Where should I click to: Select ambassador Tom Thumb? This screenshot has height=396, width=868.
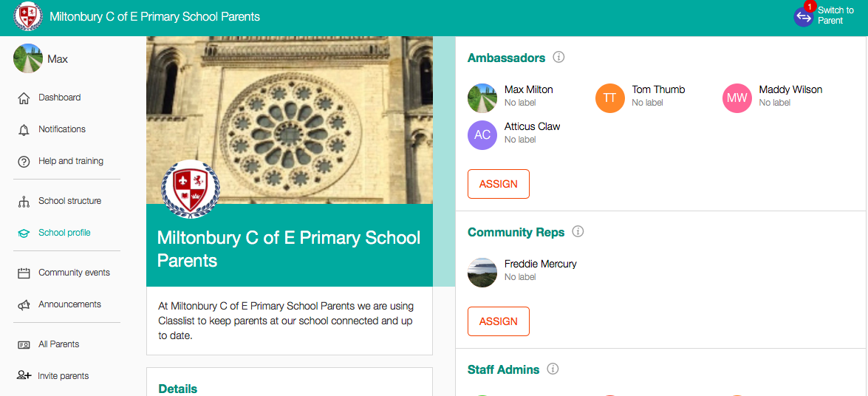[x=640, y=98]
